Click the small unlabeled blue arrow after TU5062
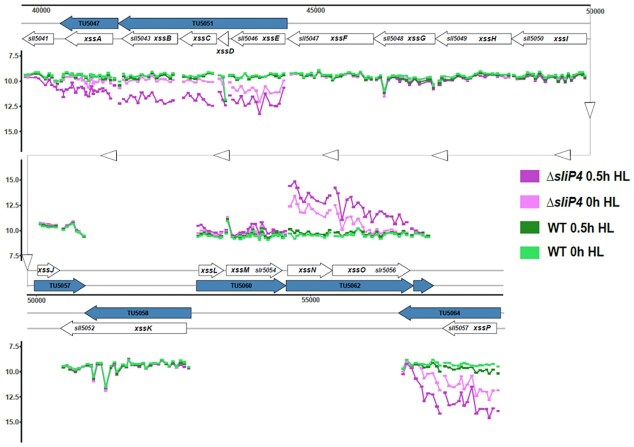Screen dimensions: 634x447 423,286
